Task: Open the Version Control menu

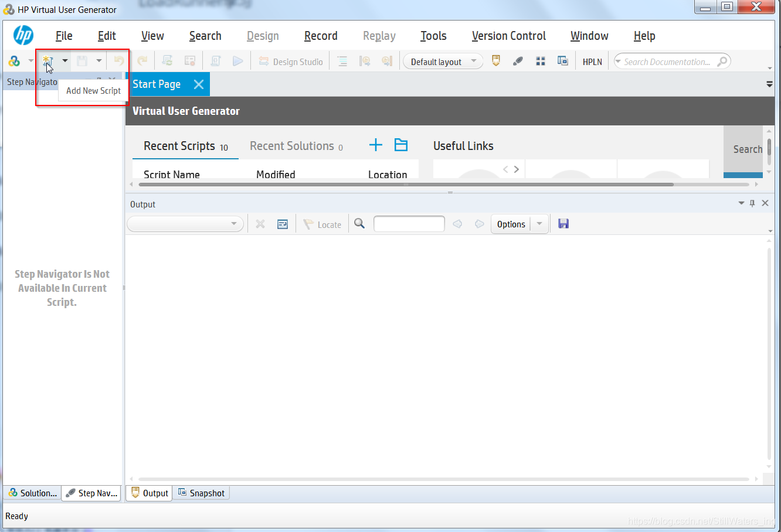Action: [509, 36]
